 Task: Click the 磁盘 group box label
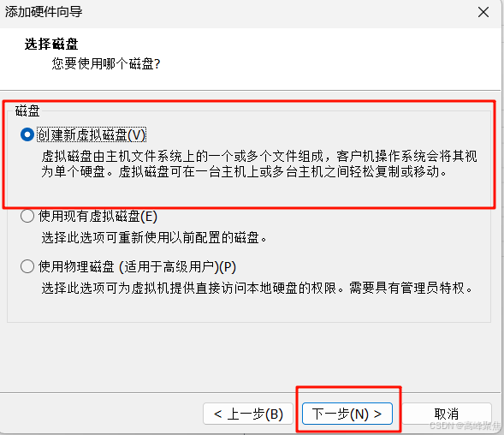pyautogui.click(x=27, y=111)
